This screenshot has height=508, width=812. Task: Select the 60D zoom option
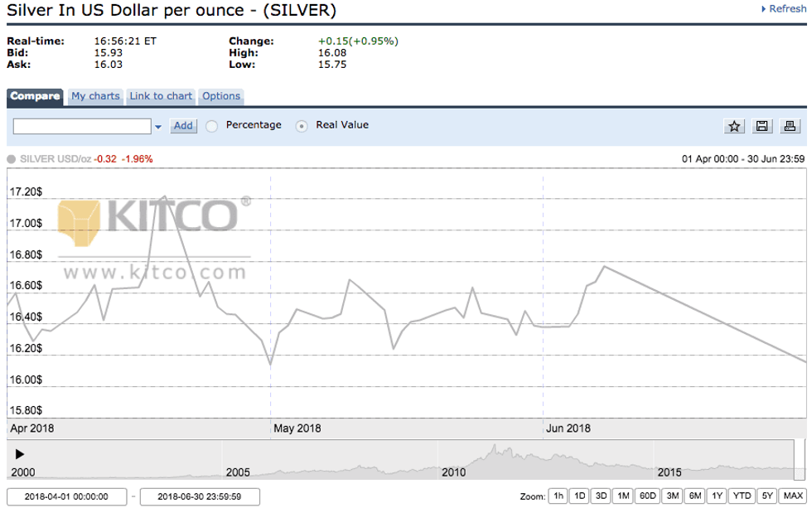647,496
